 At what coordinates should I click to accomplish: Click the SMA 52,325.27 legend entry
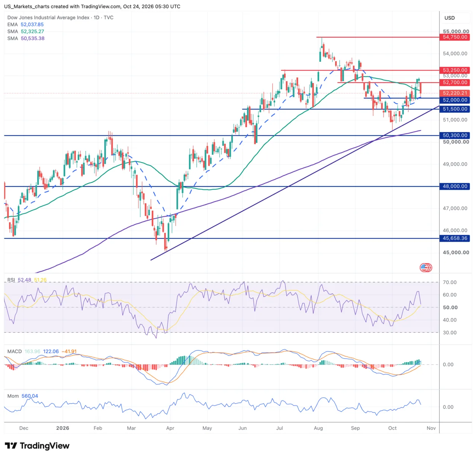pyautogui.click(x=26, y=32)
